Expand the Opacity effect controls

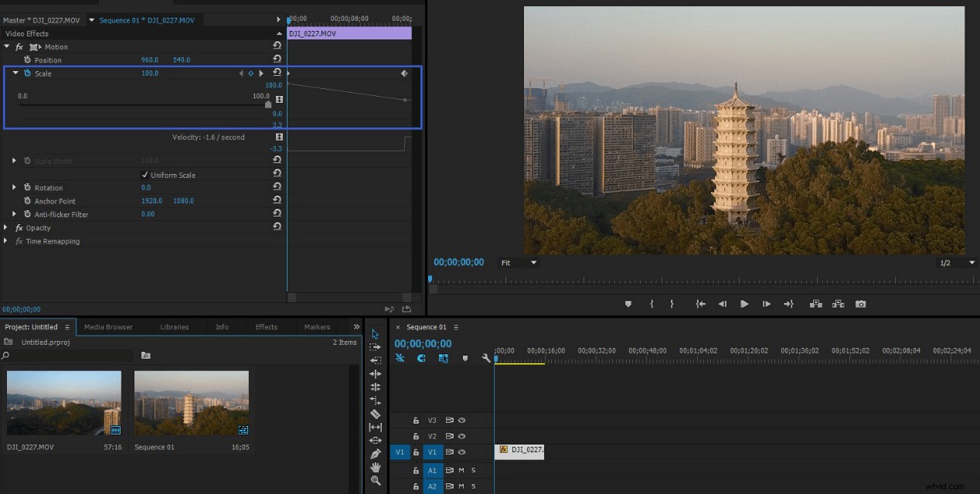(x=6, y=227)
